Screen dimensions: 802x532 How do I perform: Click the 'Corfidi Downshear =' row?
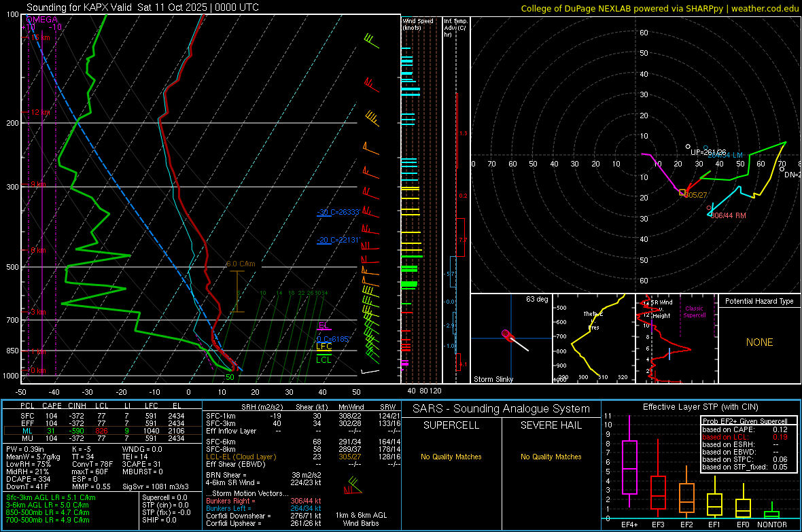click(264, 516)
